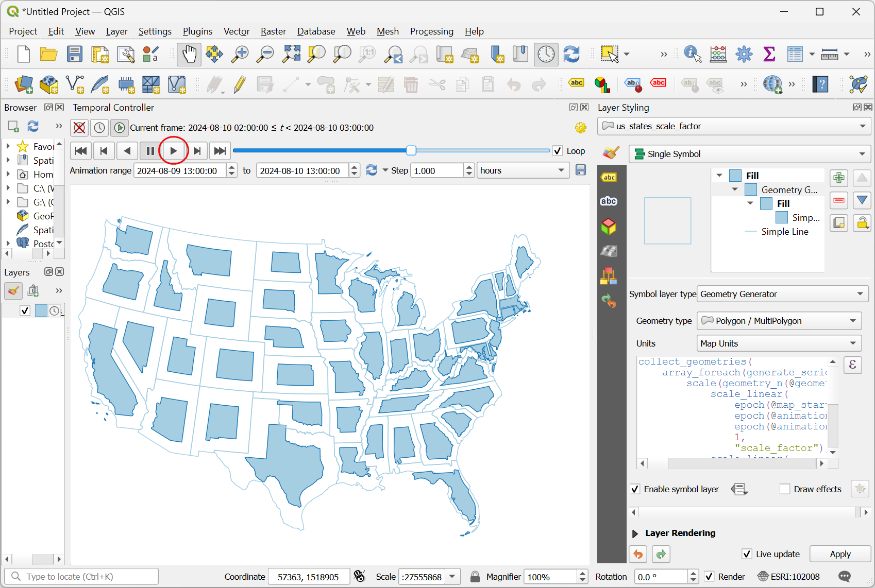Click the expression editor epsilon button
Screen dimensions: 875x588
tap(852, 365)
